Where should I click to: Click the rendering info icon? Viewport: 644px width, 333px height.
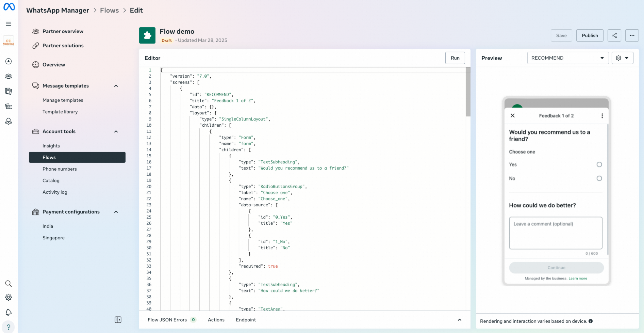591,321
